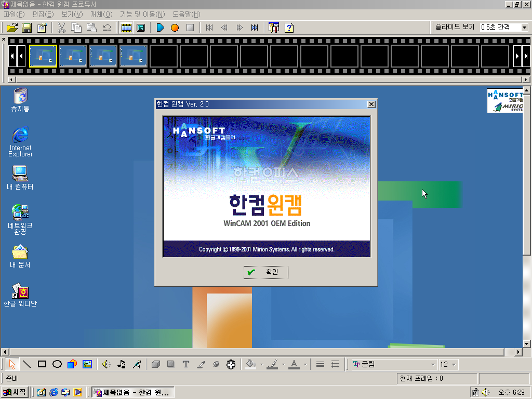
Task: Click the line color brush swatch
Action: click(x=272, y=364)
